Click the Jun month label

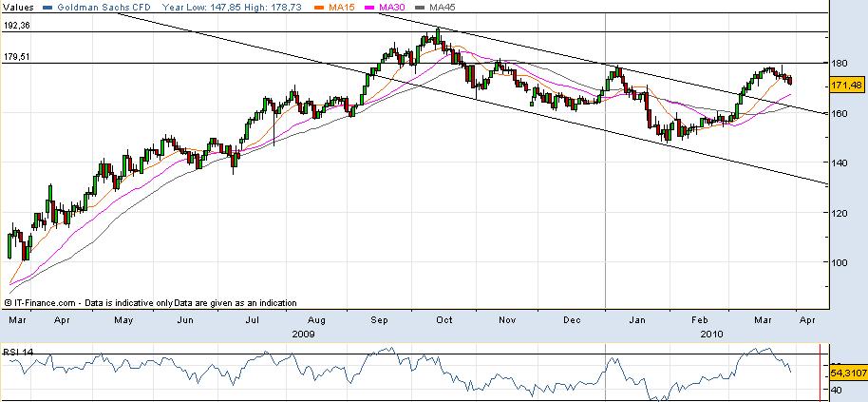(185, 320)
